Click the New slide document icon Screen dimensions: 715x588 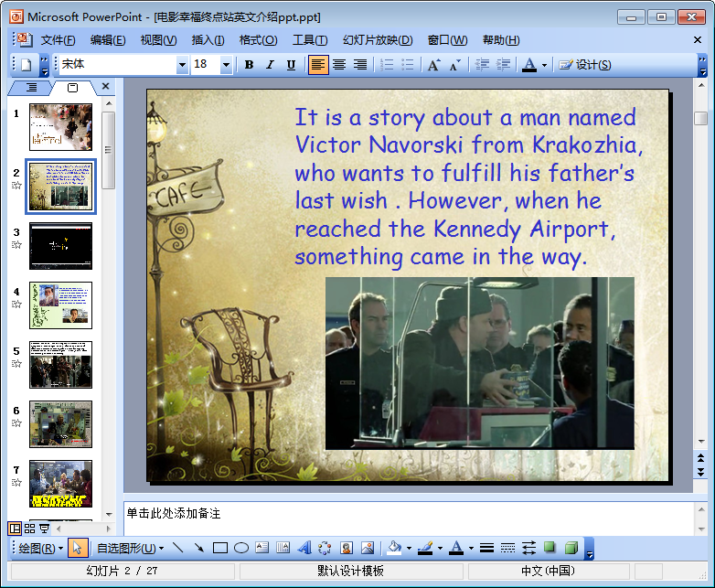27,65
